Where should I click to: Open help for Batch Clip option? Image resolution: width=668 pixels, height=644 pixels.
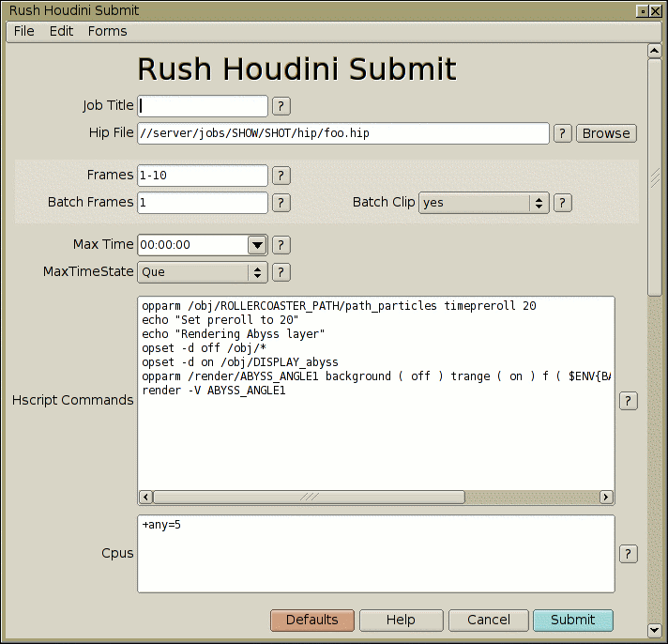(x=562, y=203)
